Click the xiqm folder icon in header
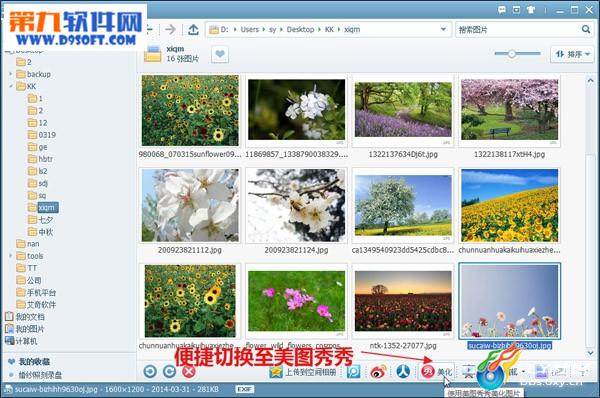This screenshot has height=398, width=600. point(153,54)
